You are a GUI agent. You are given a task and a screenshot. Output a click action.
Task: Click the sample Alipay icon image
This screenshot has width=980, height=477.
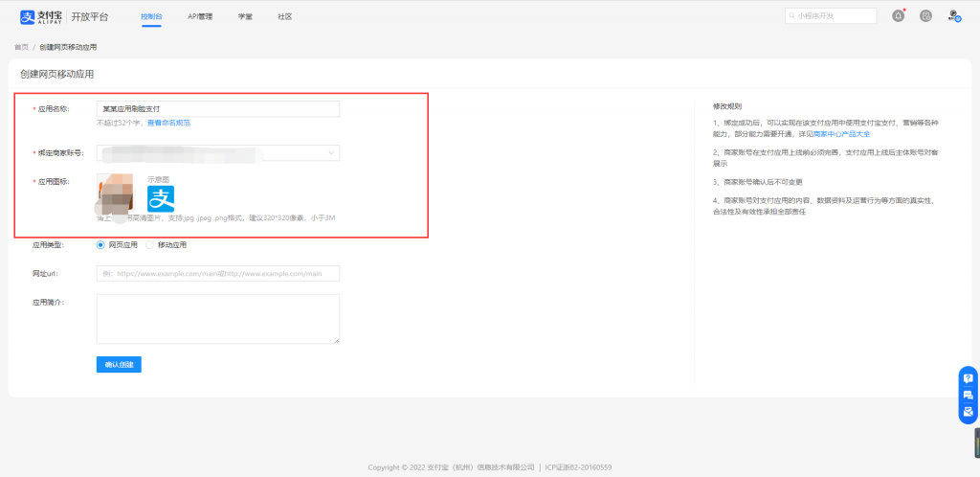pos(161,199)
